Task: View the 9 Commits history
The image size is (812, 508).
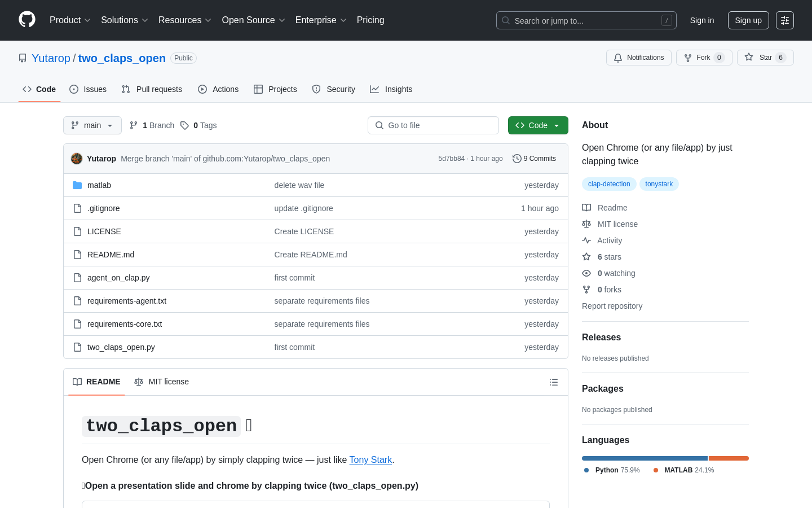Action: 534,159
